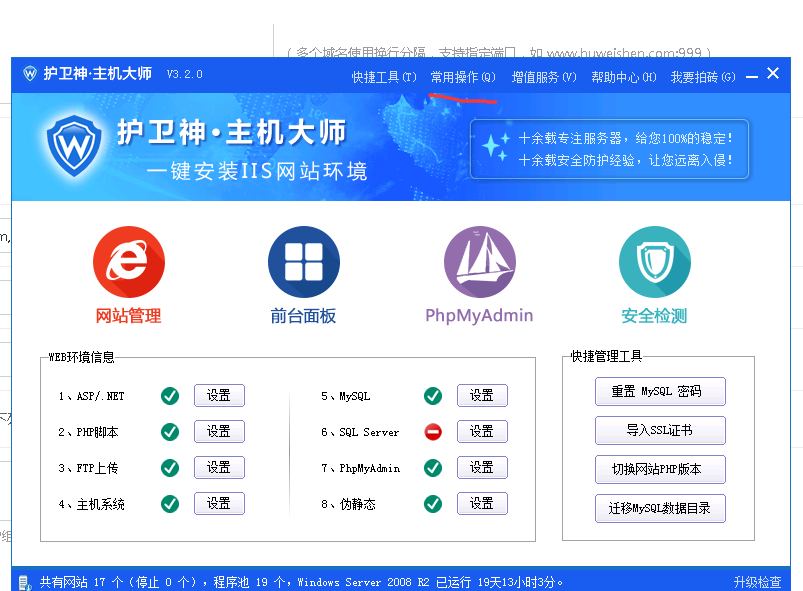803x591 pixels.
Task: Click 设置 button for 伪静态
Action: click(x=482, y=503)
